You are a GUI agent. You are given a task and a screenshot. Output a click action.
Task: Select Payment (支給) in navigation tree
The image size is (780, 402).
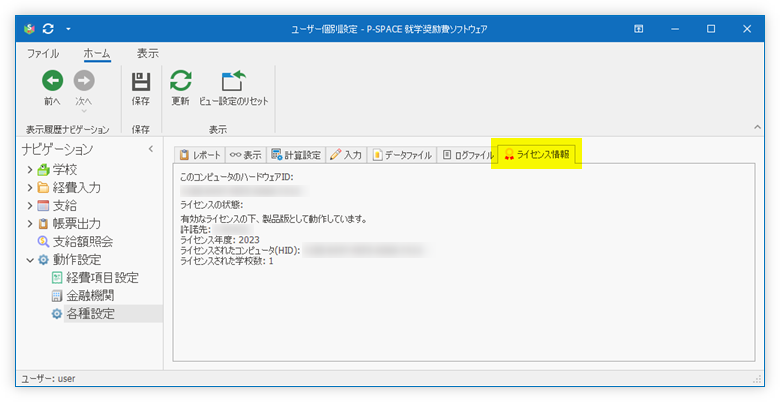pyautogui.click(x=65, y=205)
